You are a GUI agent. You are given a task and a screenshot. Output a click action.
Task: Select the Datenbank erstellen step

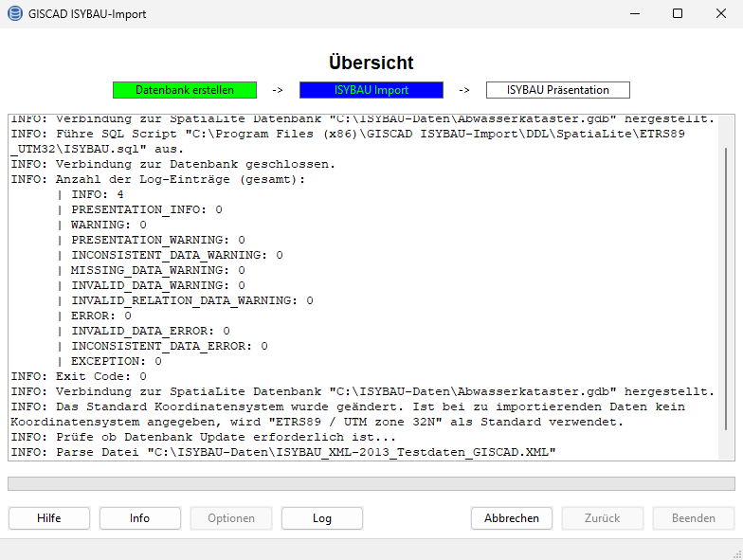185,90
